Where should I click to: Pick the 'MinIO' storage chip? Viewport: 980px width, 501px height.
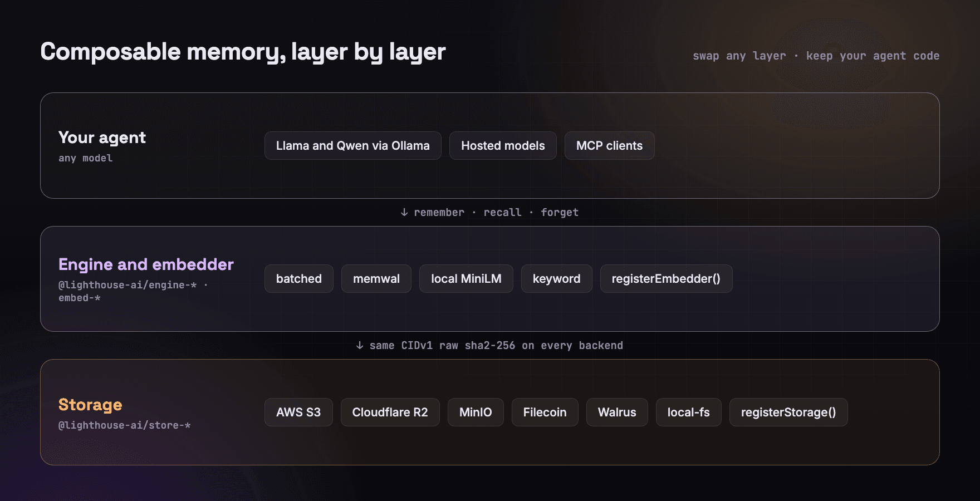476,412
